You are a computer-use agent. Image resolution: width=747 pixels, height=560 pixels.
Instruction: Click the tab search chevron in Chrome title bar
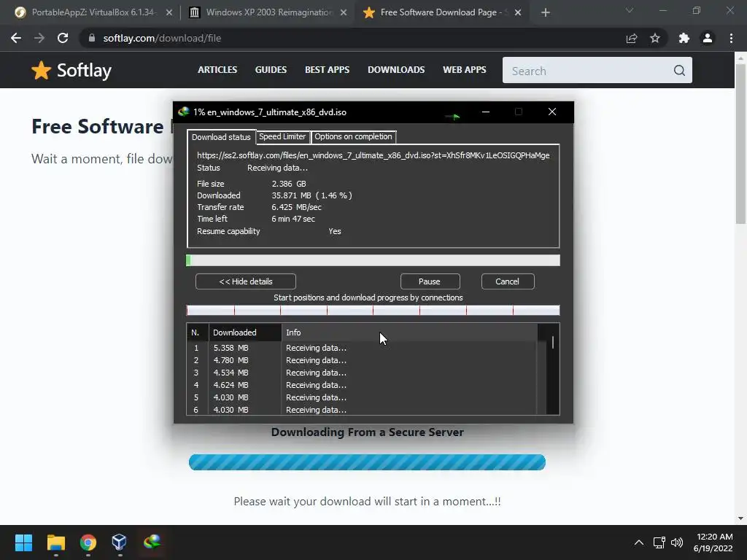[x=630, y=10]
